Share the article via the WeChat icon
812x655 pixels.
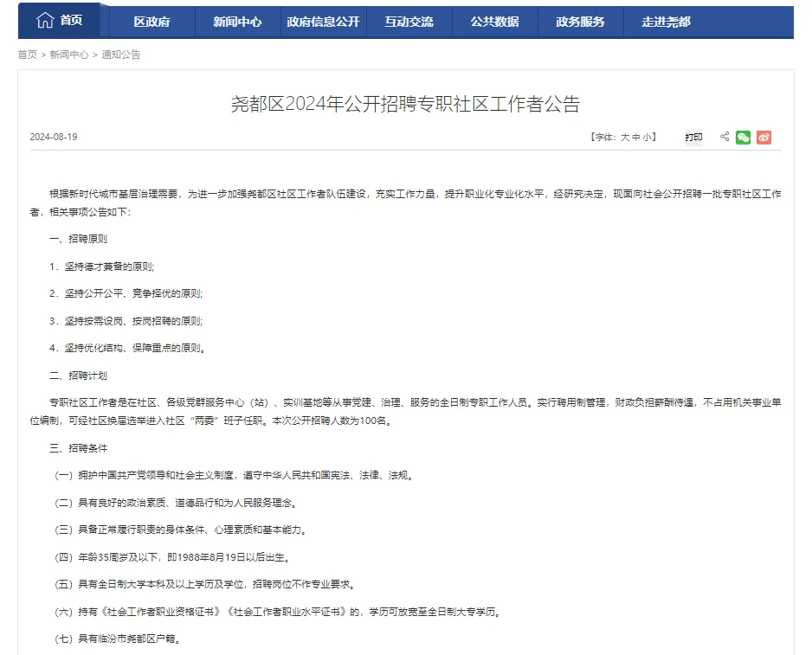coord(742,137)
